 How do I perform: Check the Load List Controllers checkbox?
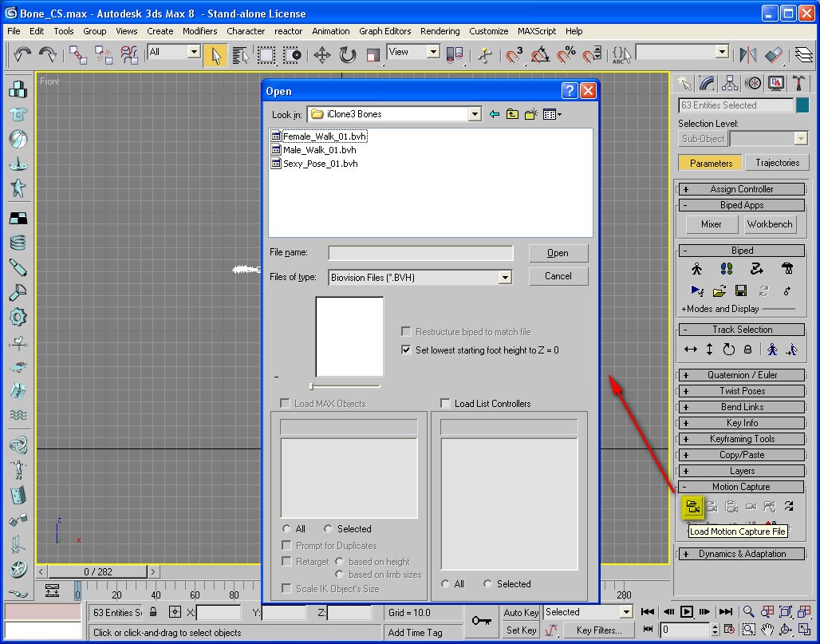[444, 403]
